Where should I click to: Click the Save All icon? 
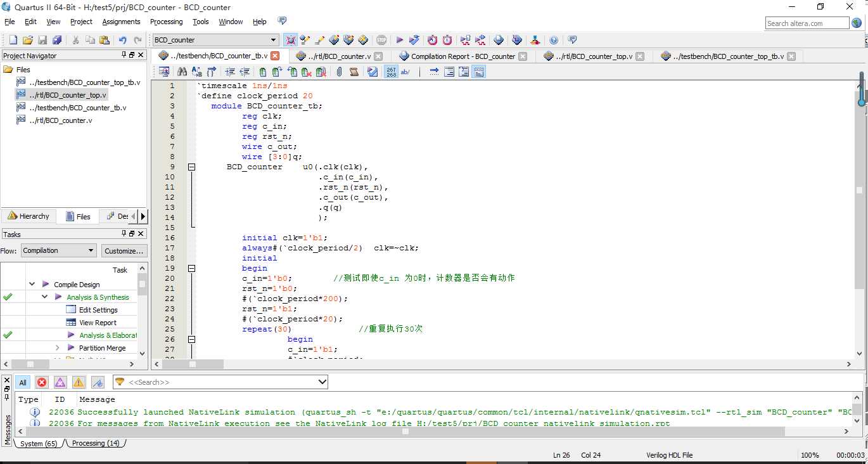(x=57, y=40)
